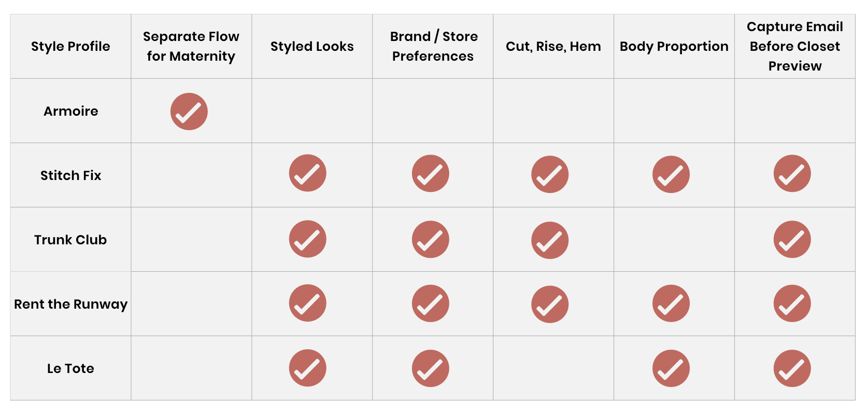Select Trunk Club Brand / Store Preferences checkmark

pyautogui.click(x=431, y=240)
